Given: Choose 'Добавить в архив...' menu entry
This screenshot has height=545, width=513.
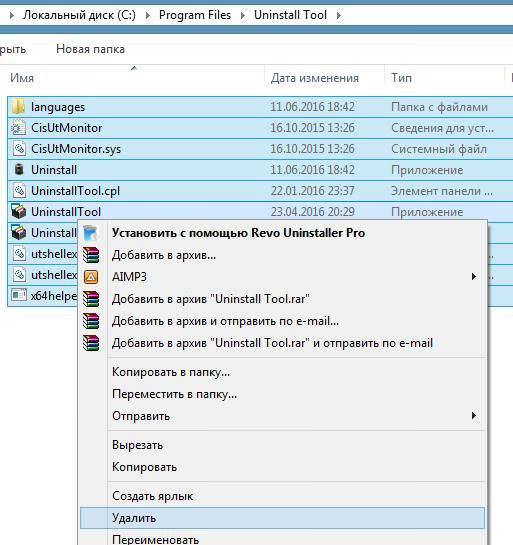Looking at the screenshot, I should coord(282,255).
